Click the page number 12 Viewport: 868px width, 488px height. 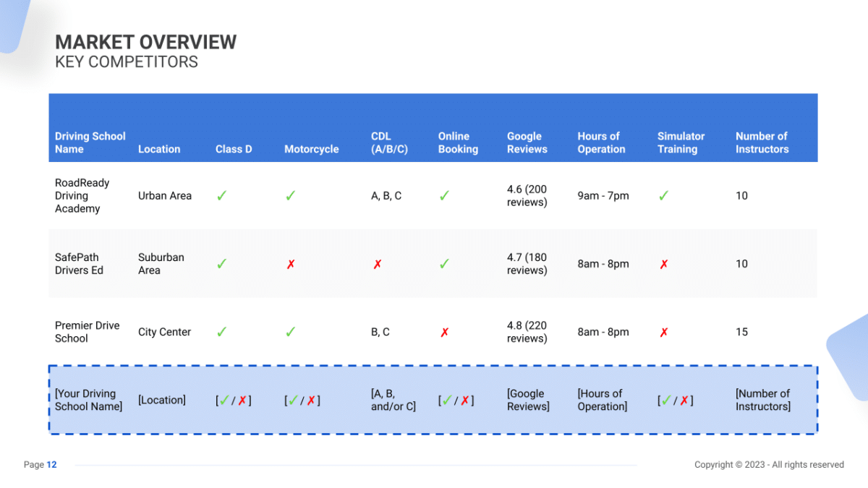pos(51,465)
